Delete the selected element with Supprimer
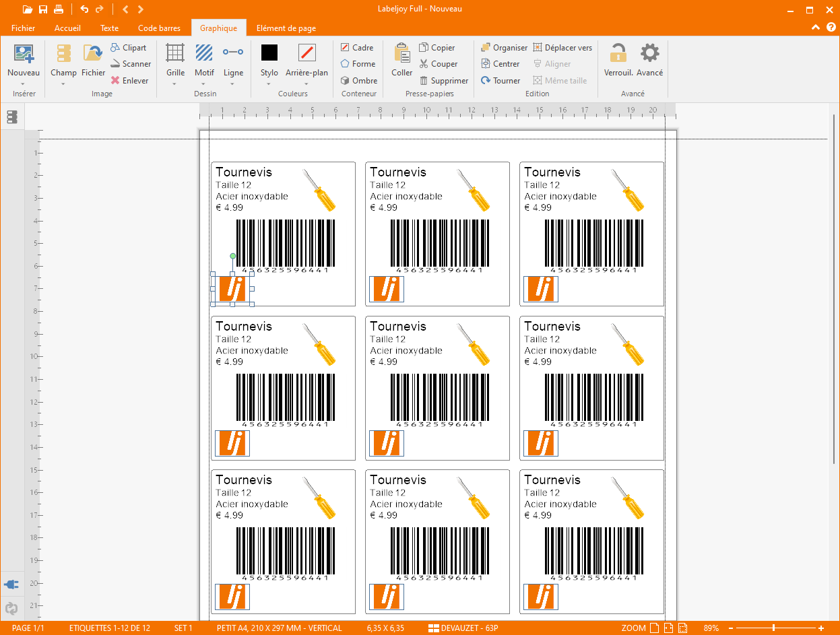 (443, 80)
